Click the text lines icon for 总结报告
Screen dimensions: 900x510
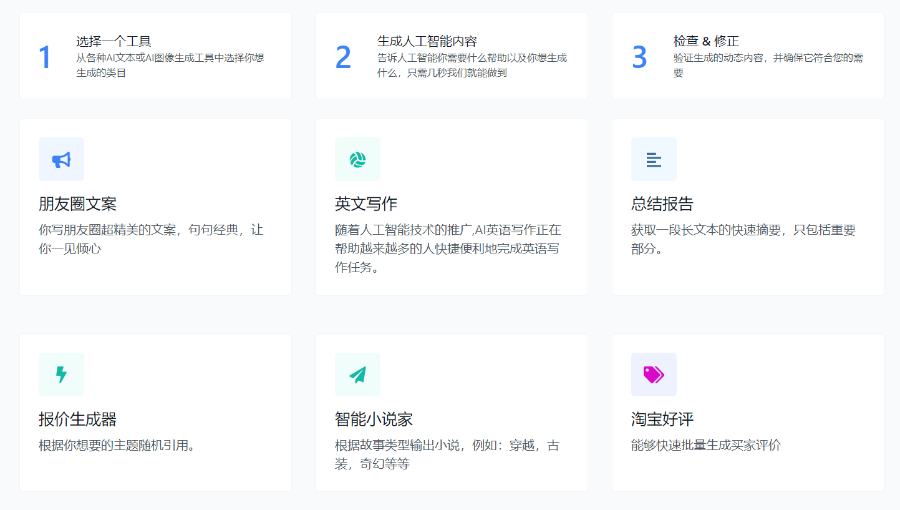[654, 159]
